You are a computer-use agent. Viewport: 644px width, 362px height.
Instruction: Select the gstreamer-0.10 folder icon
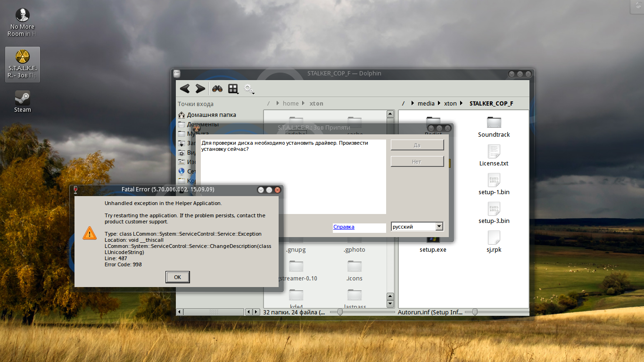pos(296,266)
